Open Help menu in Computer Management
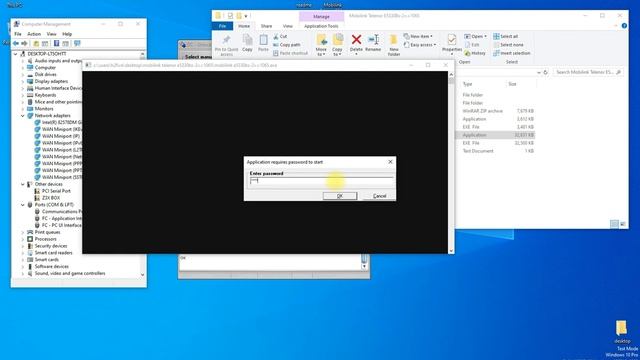The height and width of the screenshot is (360, 640). tap(67, 34)
